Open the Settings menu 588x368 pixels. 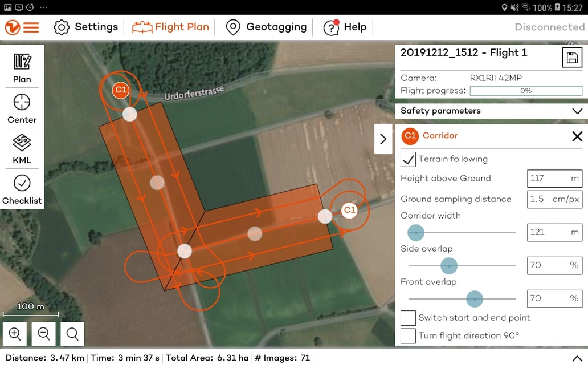click(x=86, y=27)
